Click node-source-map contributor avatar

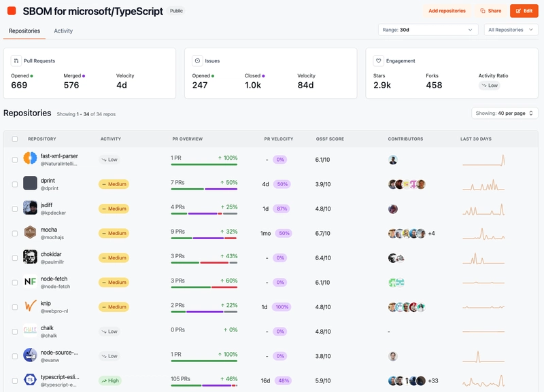tap(393, 356)
